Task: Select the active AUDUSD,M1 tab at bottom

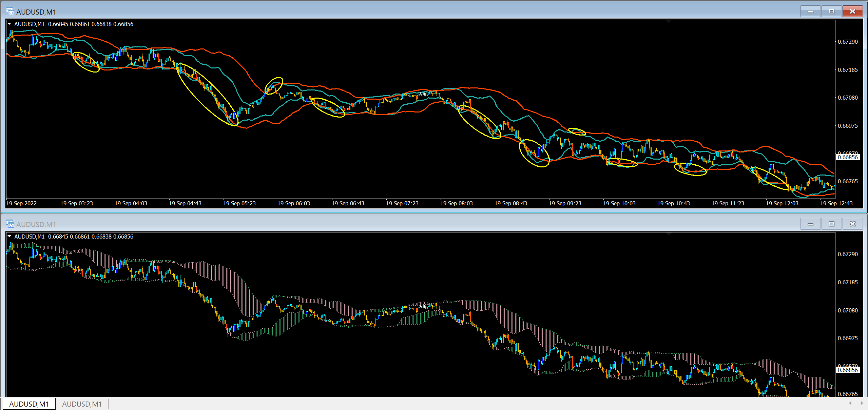Action: tap(29, 404)
